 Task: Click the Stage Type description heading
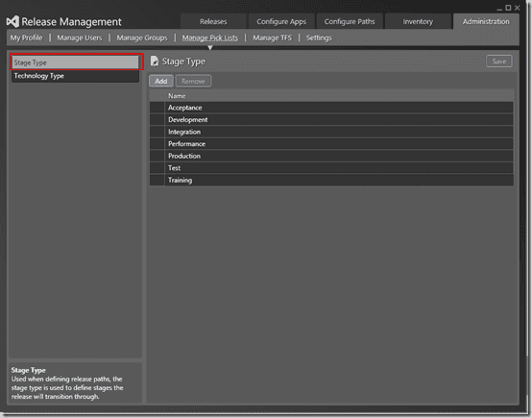point(29,370)
